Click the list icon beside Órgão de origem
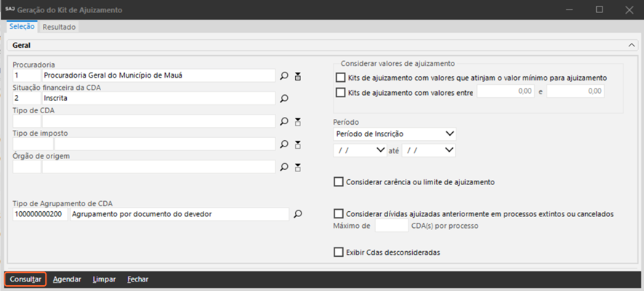This screenshot has height=291, width=644. click(298, 167)
